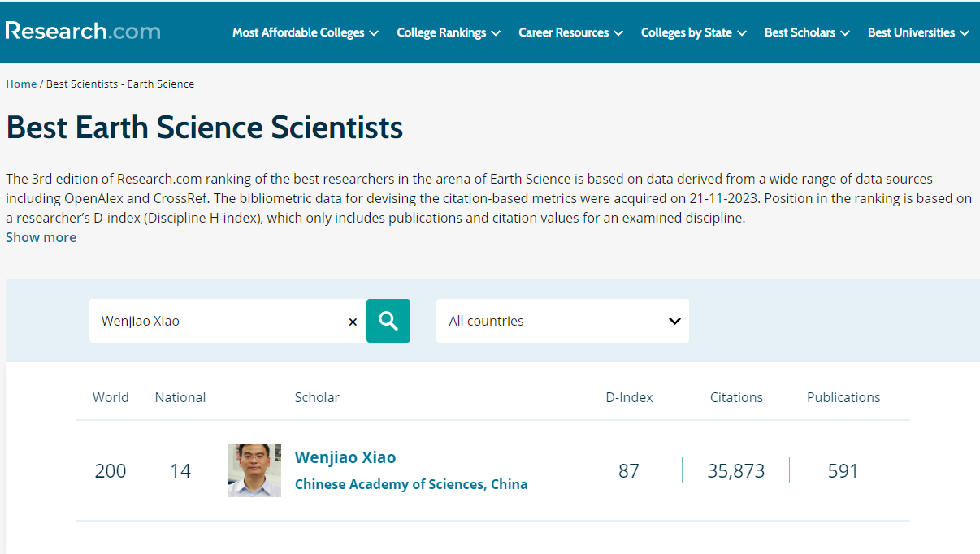Click the Best Earth Science Scientists heading
The width and height of the screenshot is (980, 554).
click(205, 128)
